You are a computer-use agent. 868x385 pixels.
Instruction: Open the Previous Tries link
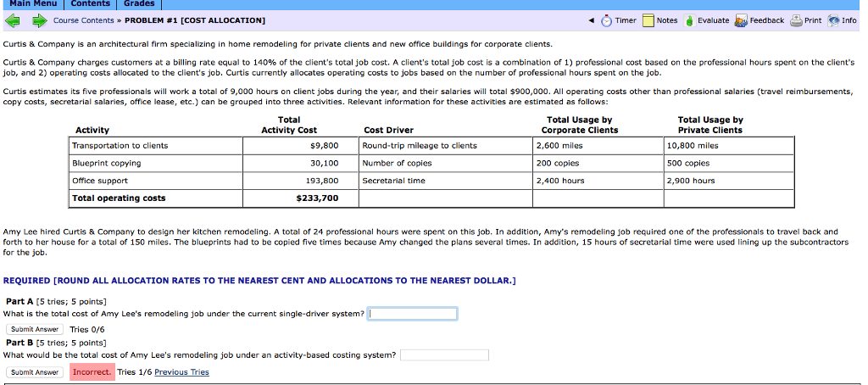coord(181,372)
